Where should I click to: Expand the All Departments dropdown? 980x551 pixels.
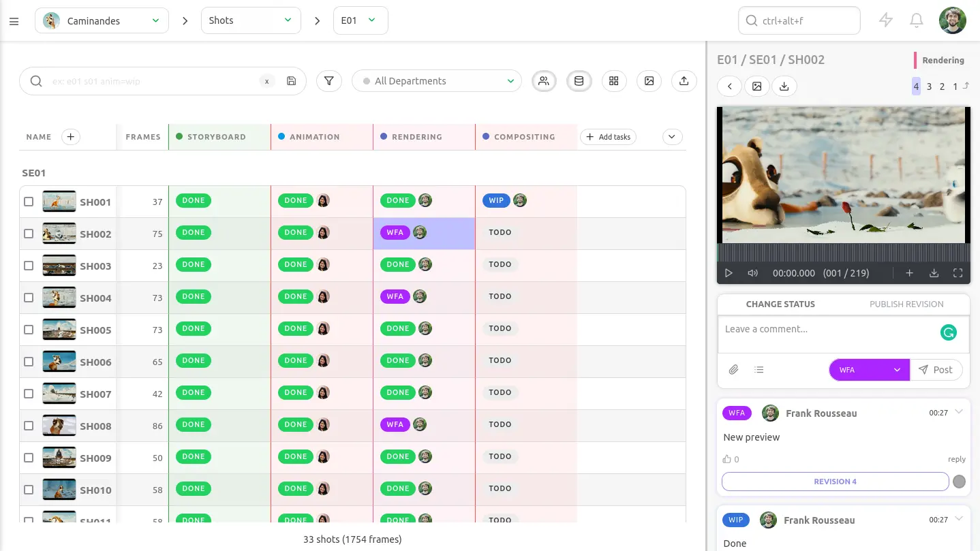(437, 81)
